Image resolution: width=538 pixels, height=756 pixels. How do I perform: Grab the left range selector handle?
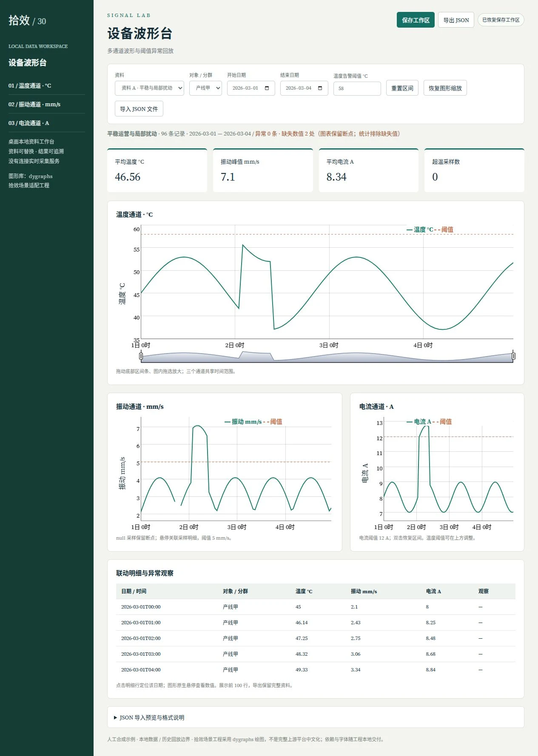(x=141, y=356)
